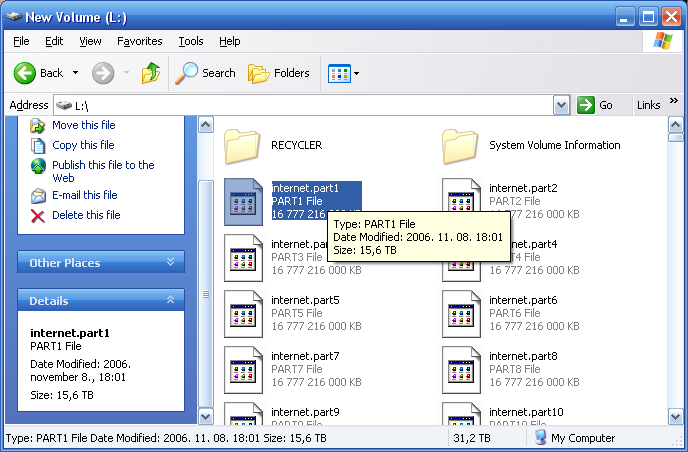Image resolution: width=688 pixels, height=452 pixels.
Task: Click the E-mail this file link
Action: [84, 195]
